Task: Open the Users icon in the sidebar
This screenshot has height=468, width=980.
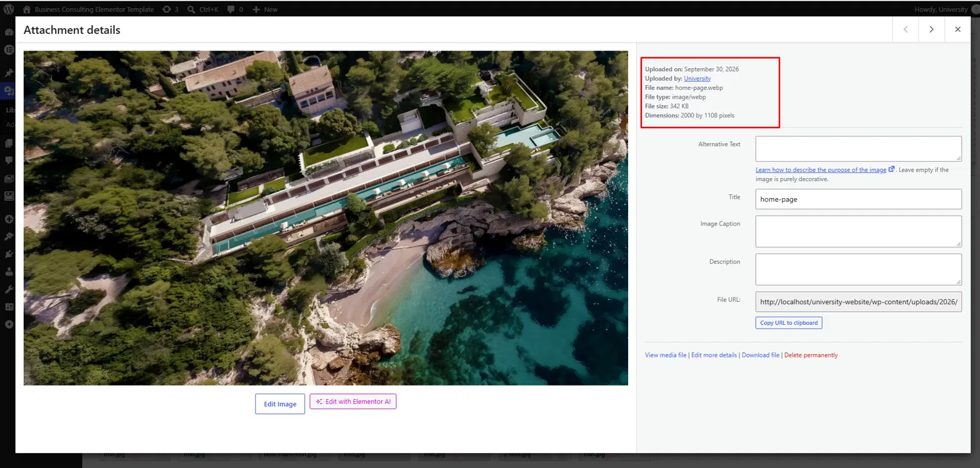Action: 9,272
